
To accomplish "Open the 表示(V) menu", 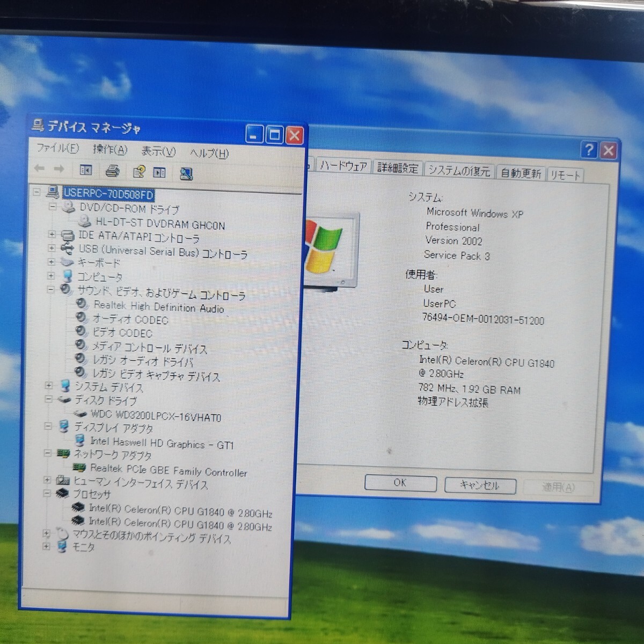I will click(158, 151).
